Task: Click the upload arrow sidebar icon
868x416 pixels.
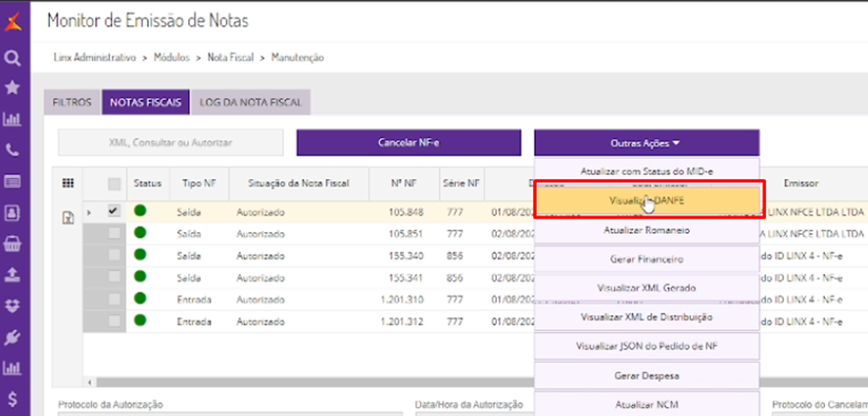Action: [x=13, y=274]
